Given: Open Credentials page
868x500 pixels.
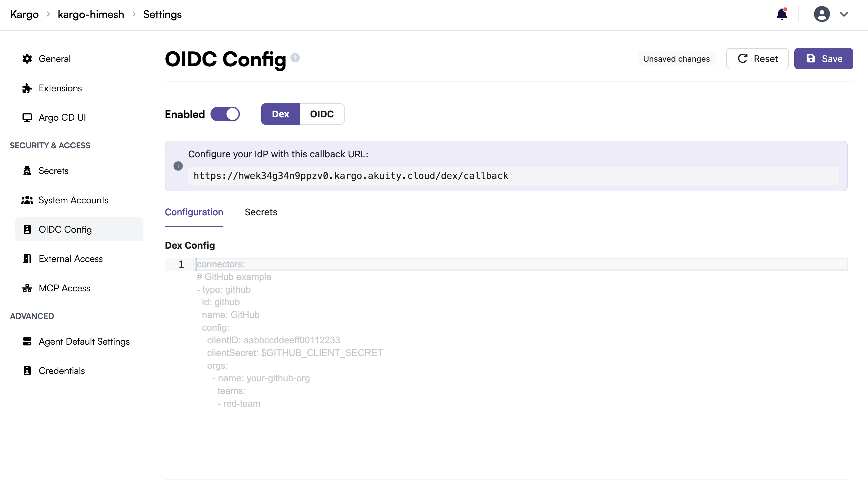Looking at the screenshot, I should (79, 371).
